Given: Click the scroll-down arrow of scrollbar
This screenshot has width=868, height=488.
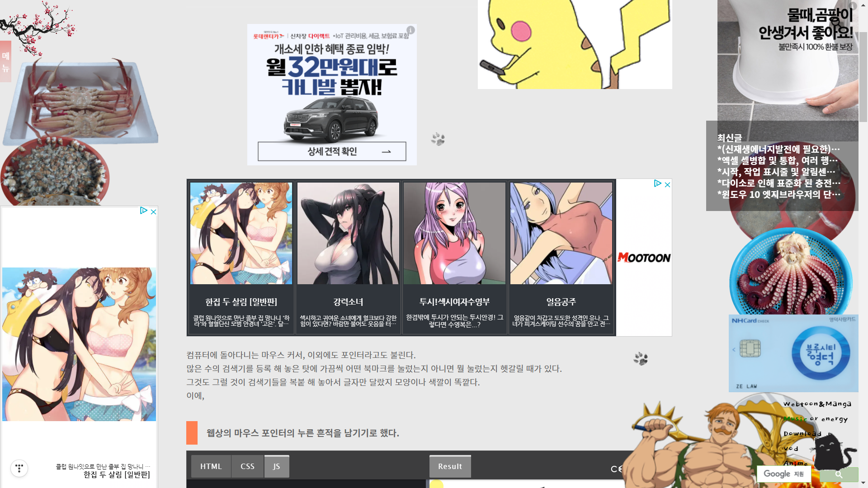Looking at the screenshot, I should pos(863,483).
